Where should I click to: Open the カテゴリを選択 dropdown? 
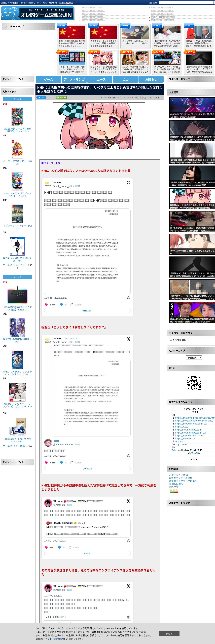192,340
